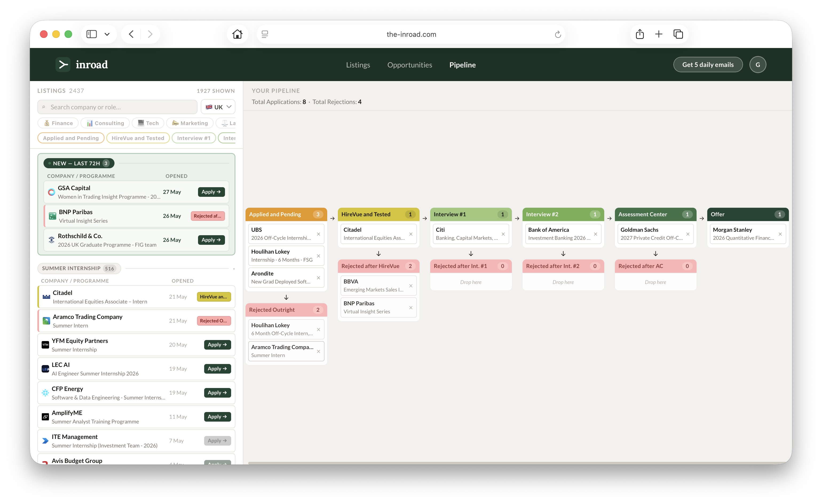Remove Goldman Sachs card

pyautogui.click(x=687, y=234)
